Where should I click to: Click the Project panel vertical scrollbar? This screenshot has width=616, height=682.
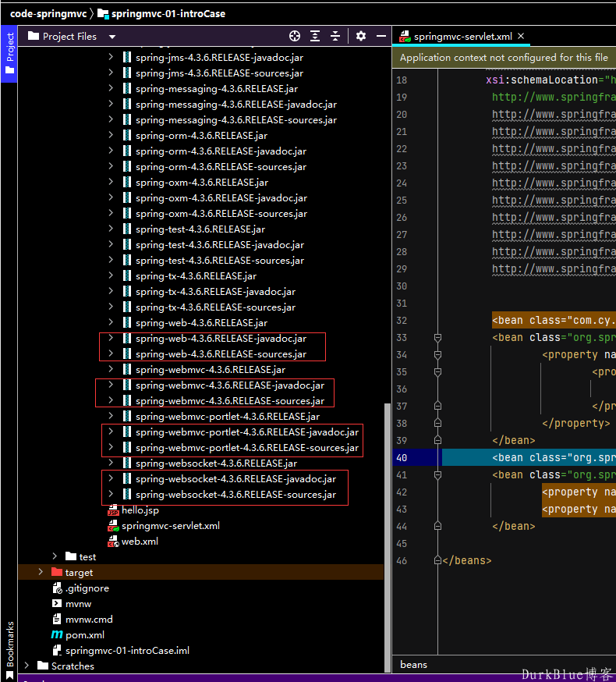tap(388, 537)
